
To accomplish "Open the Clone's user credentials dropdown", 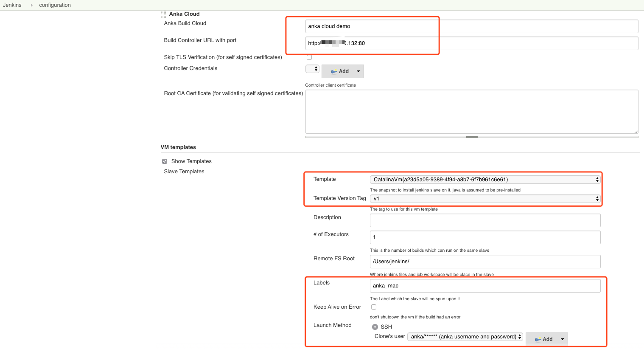I will tap(465, 337).
